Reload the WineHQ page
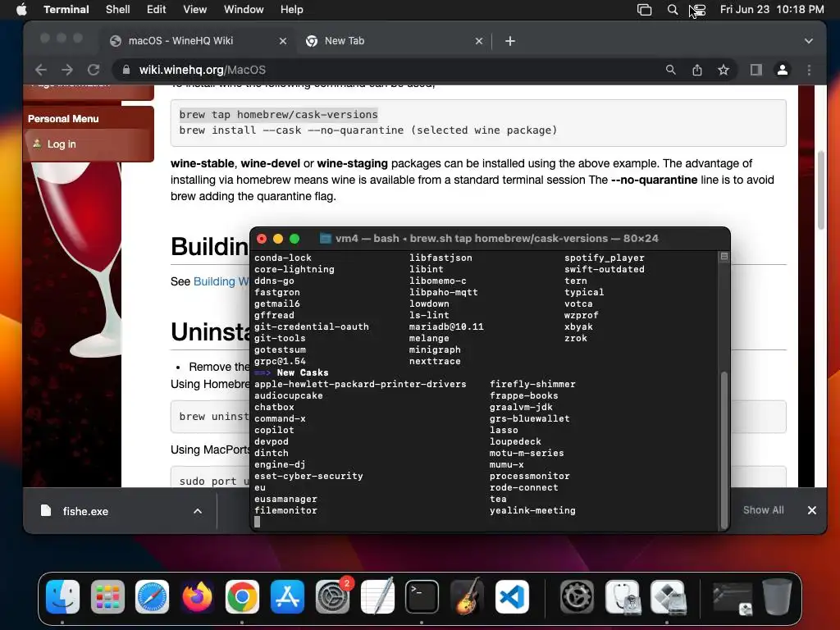840x630 pixels. coord(94,71)
